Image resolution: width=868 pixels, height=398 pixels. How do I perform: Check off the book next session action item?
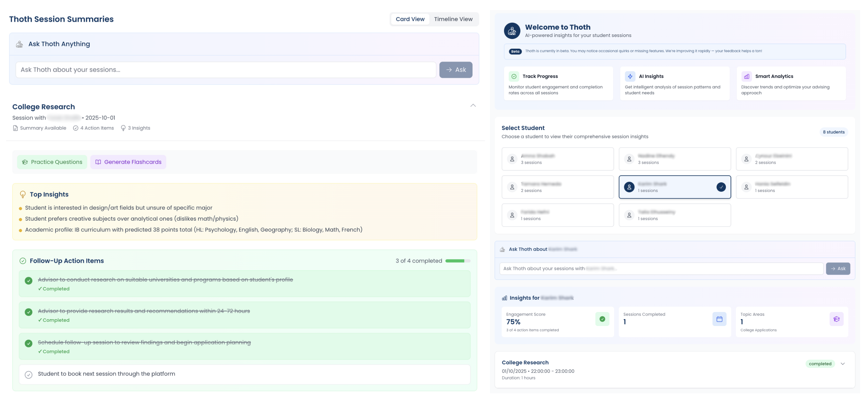tap(29, 374)
